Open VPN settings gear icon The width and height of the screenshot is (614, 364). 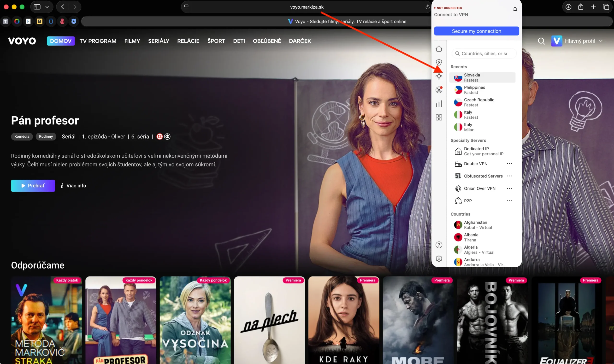(439, 258)
